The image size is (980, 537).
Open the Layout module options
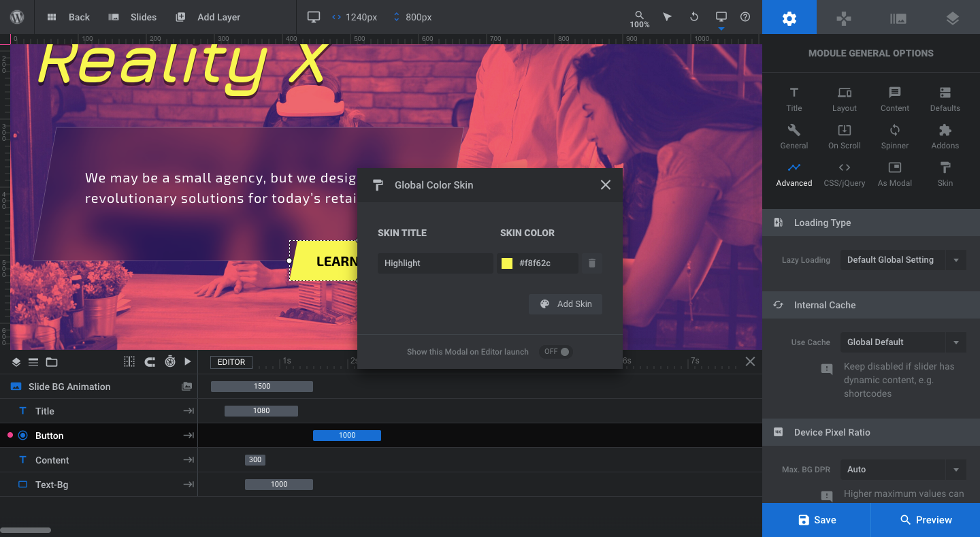pos(845,99)
